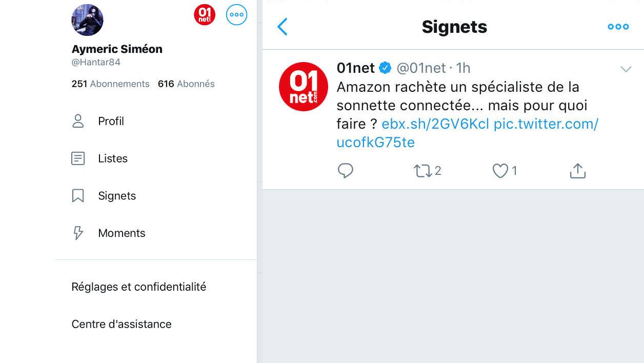The image size is (644, 363).
Task: View the 251 Abonnements list
Action: [x=111, y=84]
